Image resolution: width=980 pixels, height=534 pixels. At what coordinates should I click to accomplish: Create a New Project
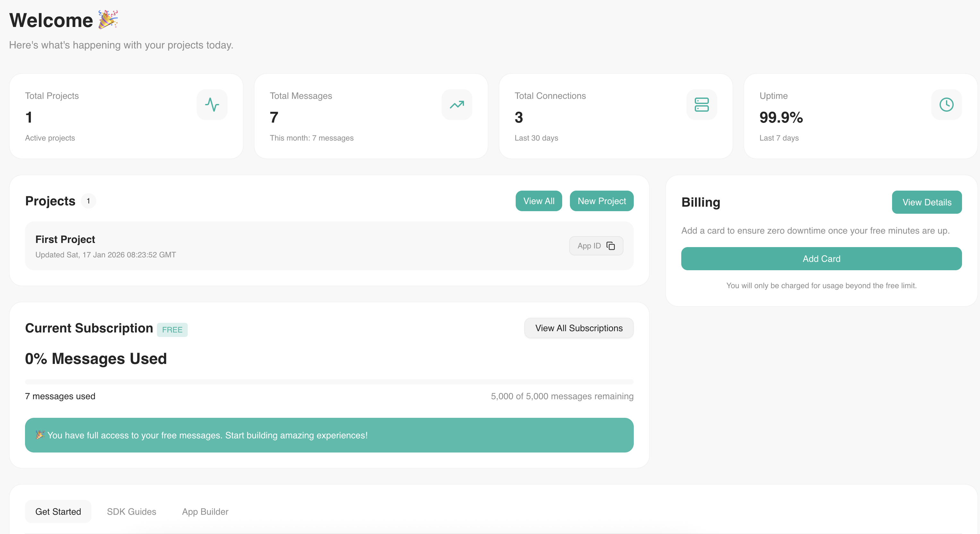(x=601, y=201)
